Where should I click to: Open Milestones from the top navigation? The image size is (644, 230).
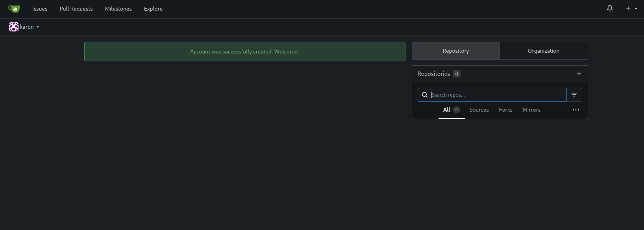click(x=118, y=9)
